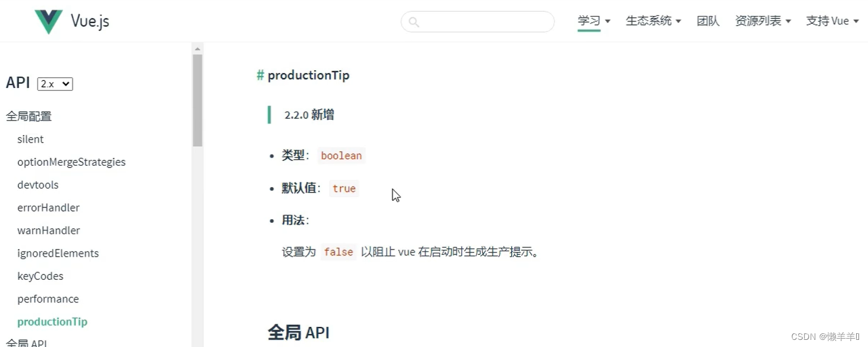Screen dimensions: 868x347
Task: Select devtools in the sidebar
Action: 38,185
